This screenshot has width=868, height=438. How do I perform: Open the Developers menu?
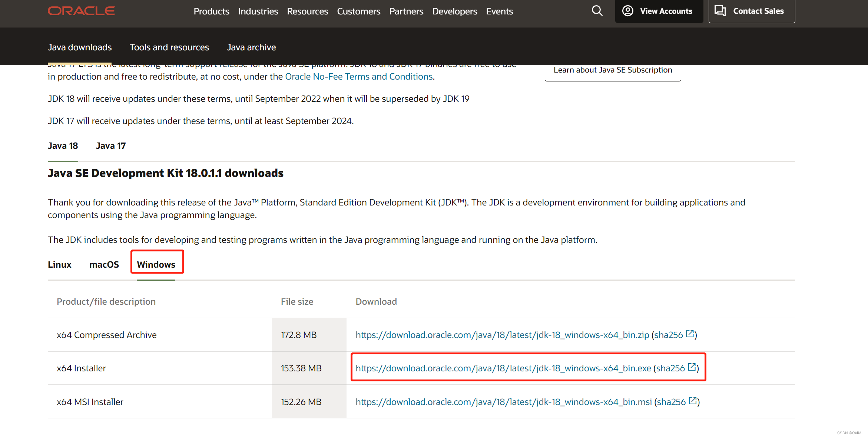454,11
